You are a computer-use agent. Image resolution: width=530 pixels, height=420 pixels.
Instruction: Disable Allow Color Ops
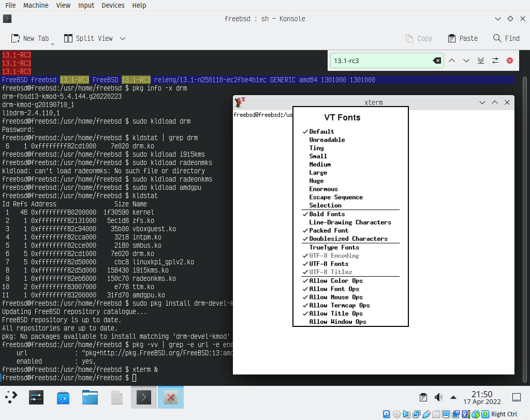(336, 281)
